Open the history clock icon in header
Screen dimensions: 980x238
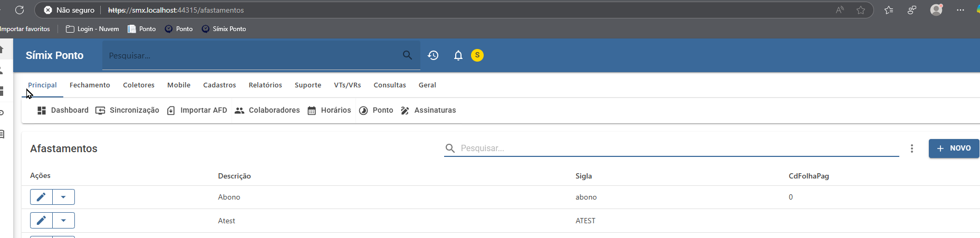[x=433, y=55]
